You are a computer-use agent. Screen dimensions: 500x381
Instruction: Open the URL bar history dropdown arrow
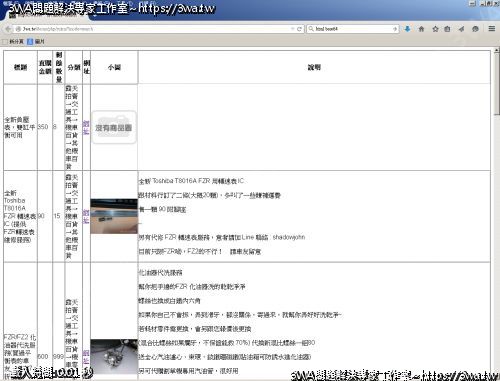(292, 29)
